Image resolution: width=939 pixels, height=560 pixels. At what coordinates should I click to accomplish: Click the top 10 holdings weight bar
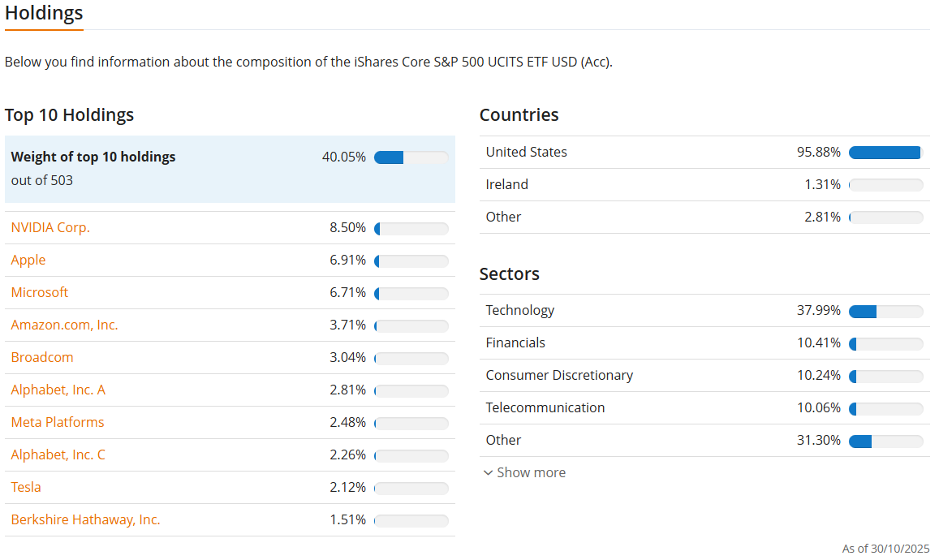[411, 157]
